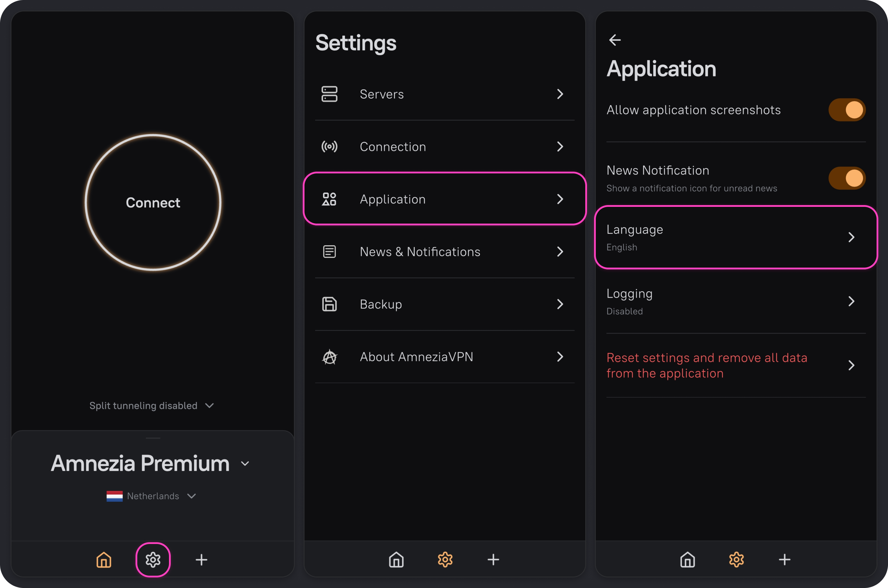Toggle Allow application screenshots switch

coord(847,110)
